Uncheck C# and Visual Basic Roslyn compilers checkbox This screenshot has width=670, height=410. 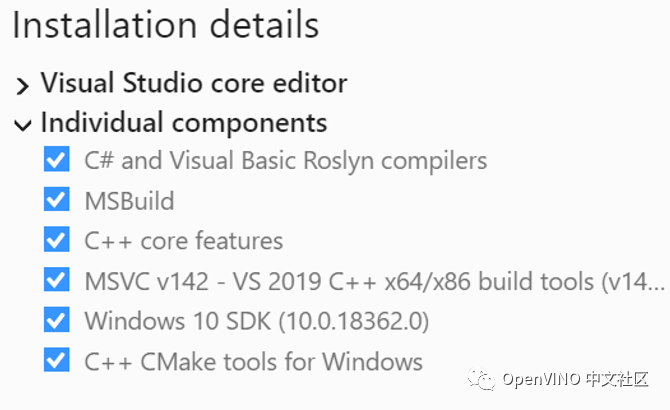pos(56,159)
